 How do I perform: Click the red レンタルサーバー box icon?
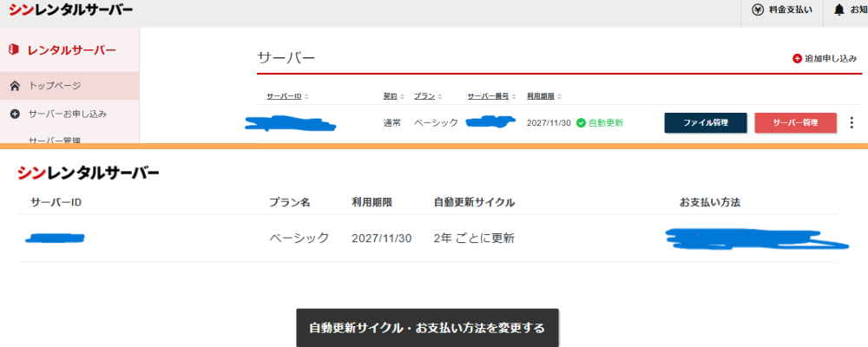click(x=15, y=50)
